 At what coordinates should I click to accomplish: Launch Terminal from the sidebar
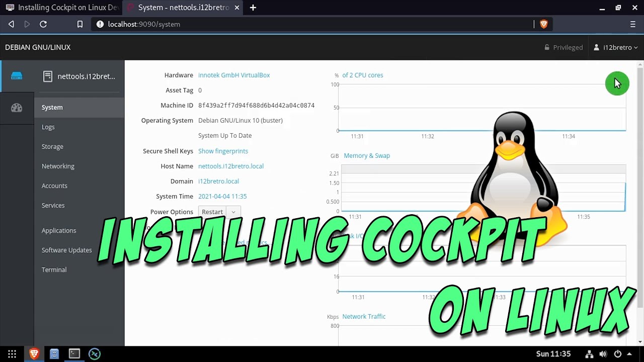[x=79, y=269]
